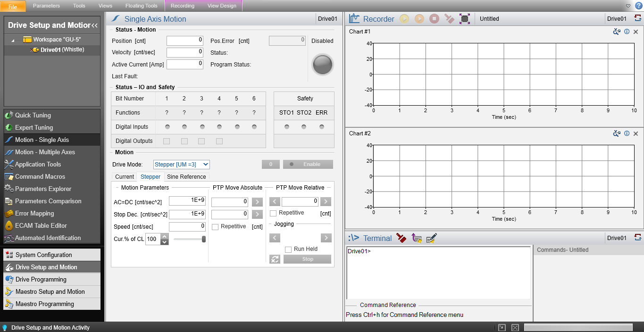The image size is (644, 332).
Task: Toggle the first Digital Outputs checkbox
Action: pyautogui.click(x=167, y=141)
